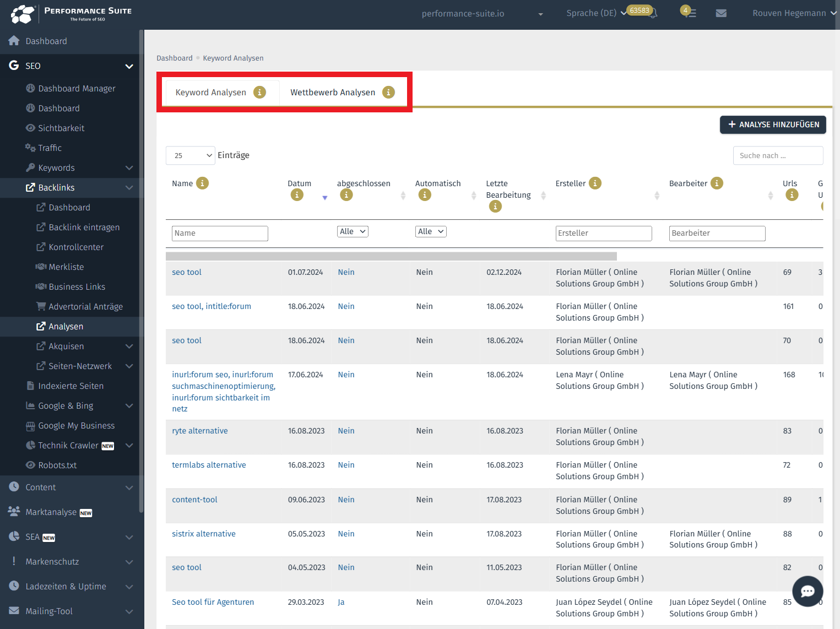This screenshot has height=629, width=840.
Task: Open performance-suite.io domain selector
Action: pos(482,14)
